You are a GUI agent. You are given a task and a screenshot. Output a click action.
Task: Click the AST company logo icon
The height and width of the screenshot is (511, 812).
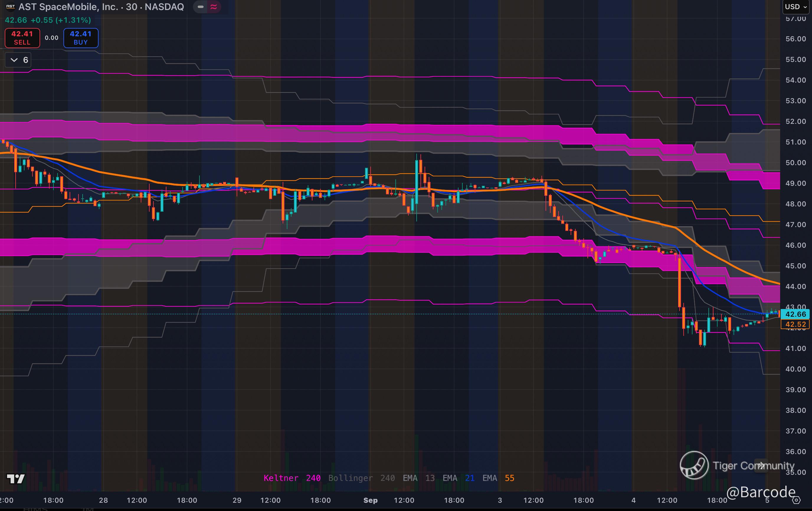pos(10,6)
